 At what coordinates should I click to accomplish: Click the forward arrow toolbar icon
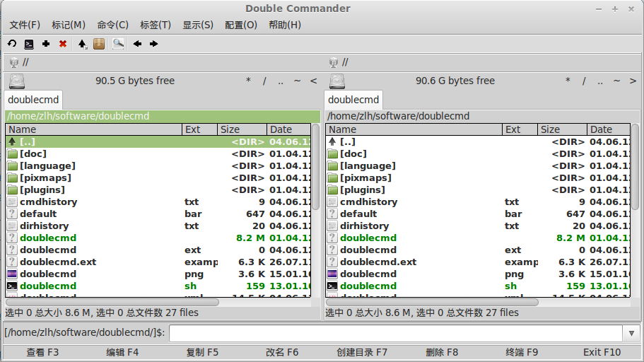[153, 44]
